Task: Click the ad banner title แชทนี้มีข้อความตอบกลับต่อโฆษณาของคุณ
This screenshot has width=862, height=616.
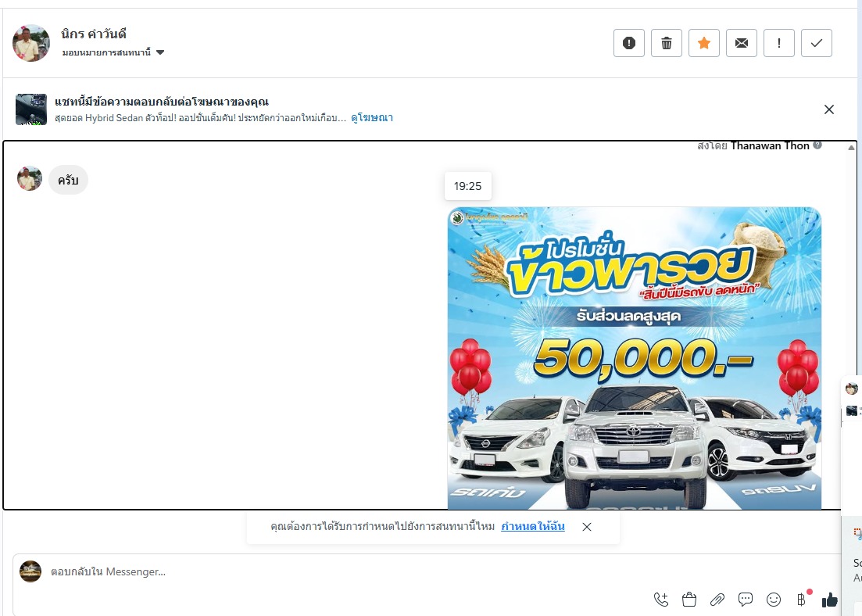Action: pyautogui.click(x=162, y=102)
